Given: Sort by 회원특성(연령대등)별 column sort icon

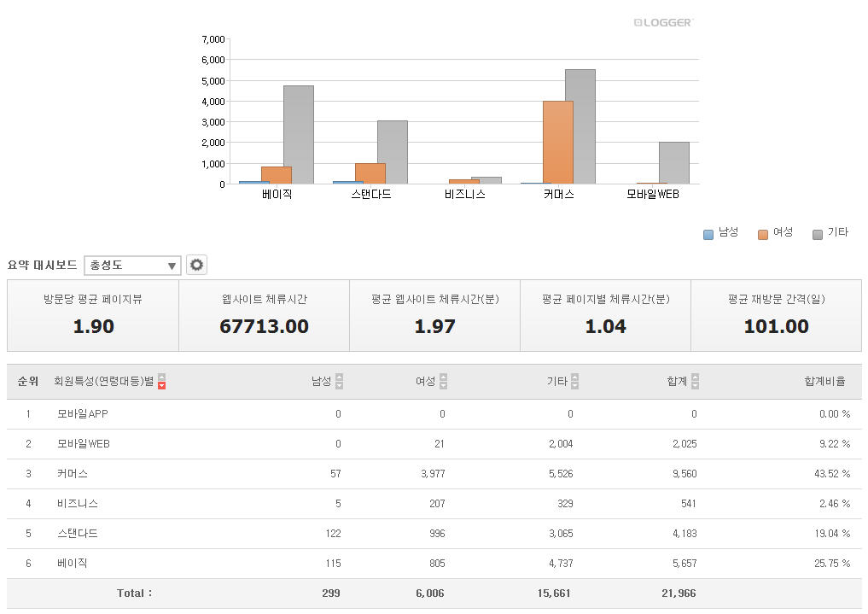Looking at the screenshot, I should coord(161,382).
